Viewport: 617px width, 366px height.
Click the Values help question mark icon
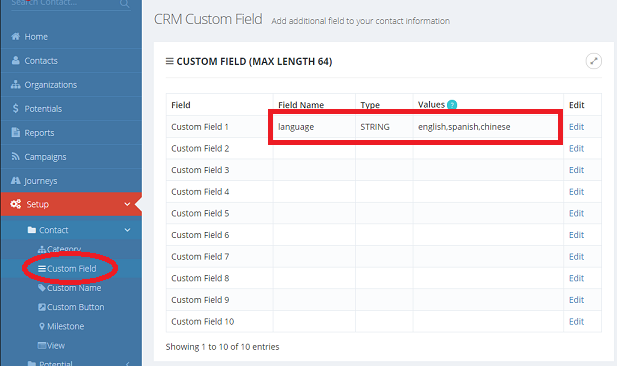(452, 105)
